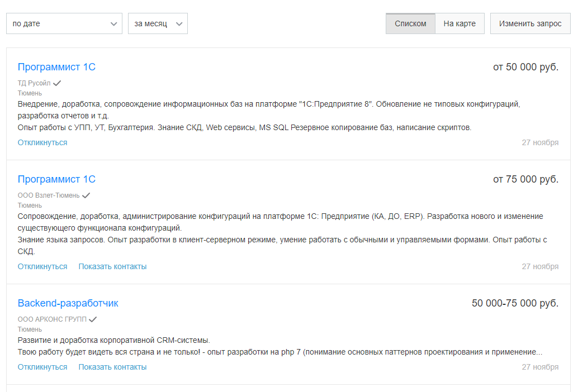578x392 pixels.
Task: Open the Программист 1С vacancy from Взлет-Тюмень
Action: [56, 179]
